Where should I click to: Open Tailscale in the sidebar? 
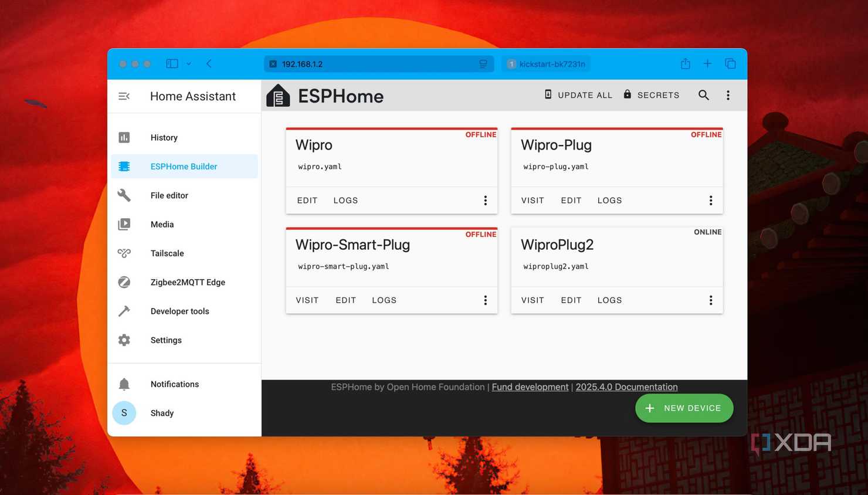(x=184, y=253)
